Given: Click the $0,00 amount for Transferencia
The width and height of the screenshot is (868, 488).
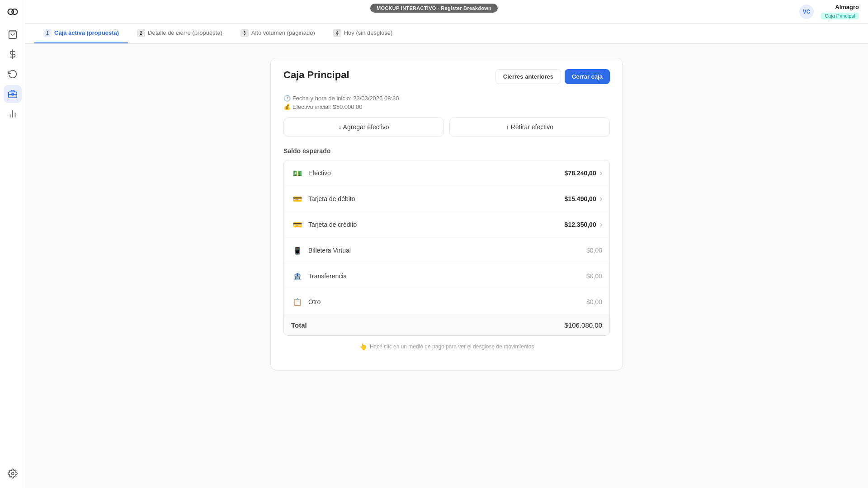Looking at the screenshot, I should click(594, 276).
